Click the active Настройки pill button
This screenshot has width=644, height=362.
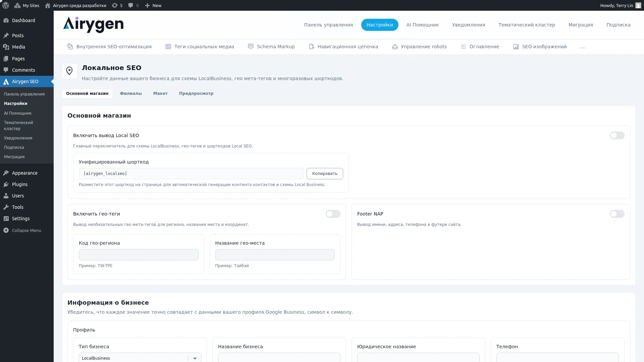(x=379, y=25)
